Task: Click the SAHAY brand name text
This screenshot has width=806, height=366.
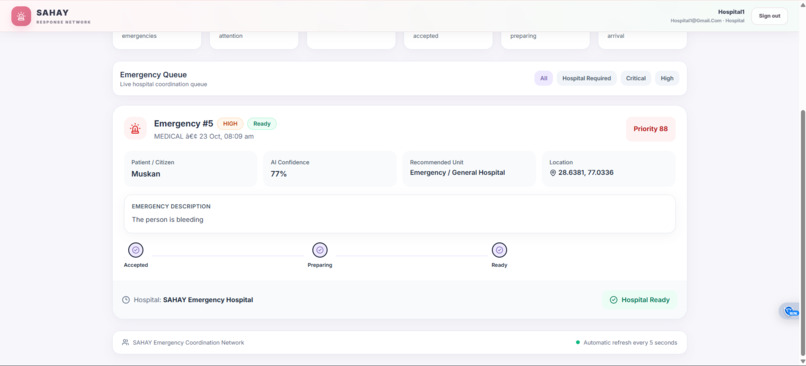Action: pyautogui.click(x=52, y=13)
